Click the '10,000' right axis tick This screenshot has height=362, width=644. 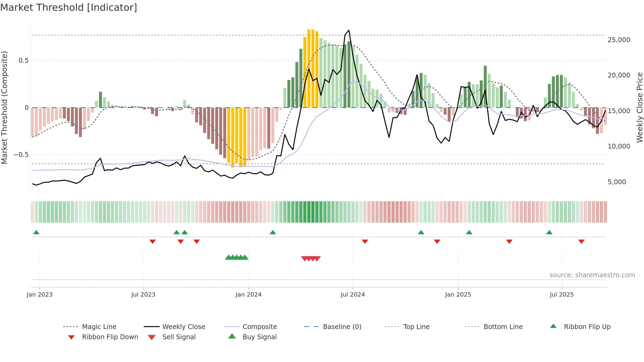click(x=619, y=146)
